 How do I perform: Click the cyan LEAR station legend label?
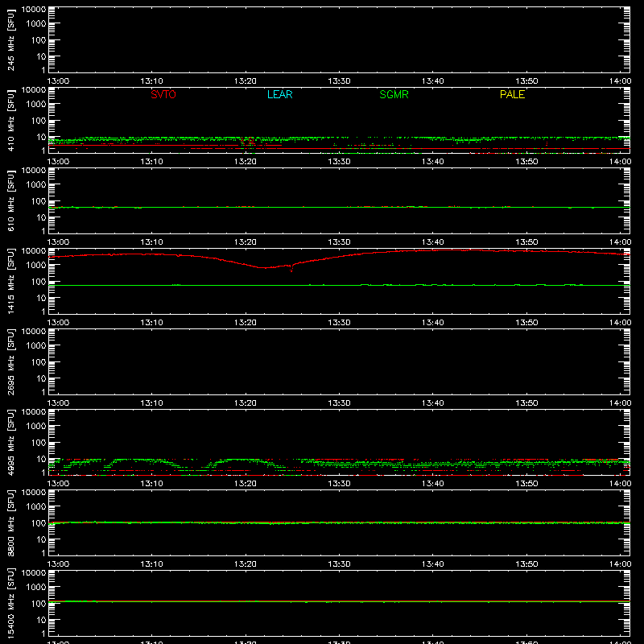click(x=279, y=94)
